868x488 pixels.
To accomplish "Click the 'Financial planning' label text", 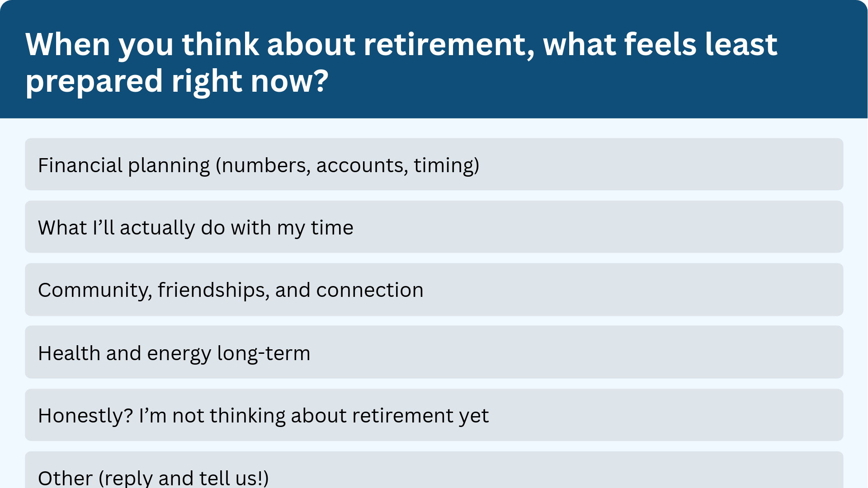I will pyautogui.click(x=124, y=166).
